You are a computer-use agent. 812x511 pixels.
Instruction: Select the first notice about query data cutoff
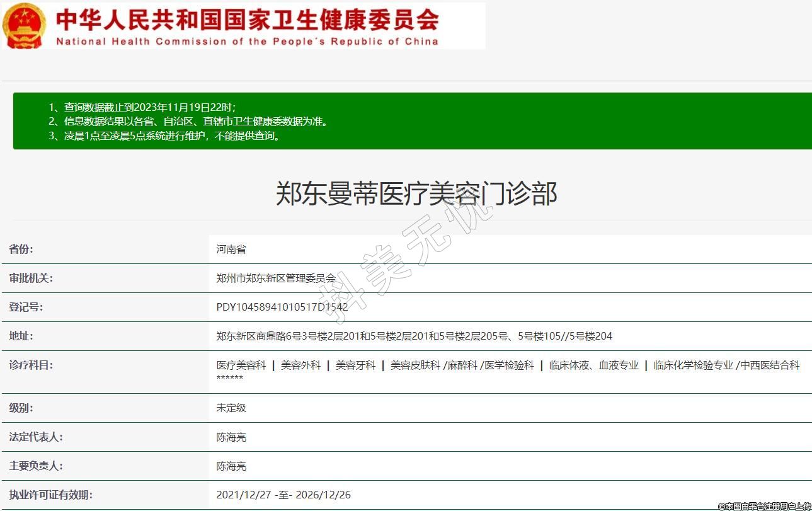click(x=142, y=107)
